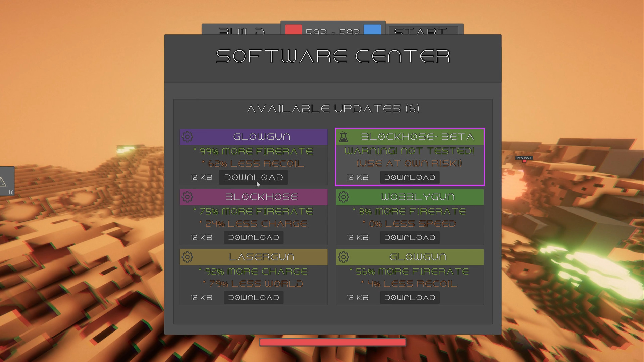Viewport: 644px width, 362px height.
Task: Click the gear icon on green Glowgun card
Action: pos(343,257)
